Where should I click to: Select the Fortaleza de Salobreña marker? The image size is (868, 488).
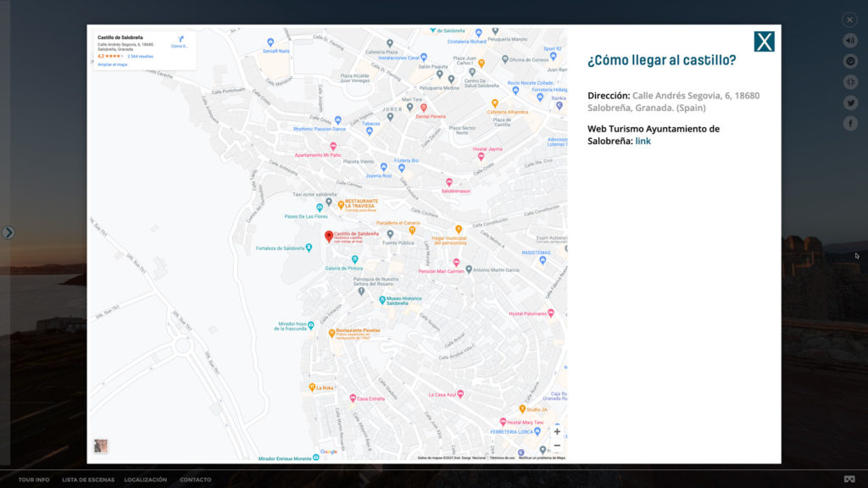click(309, 248)
